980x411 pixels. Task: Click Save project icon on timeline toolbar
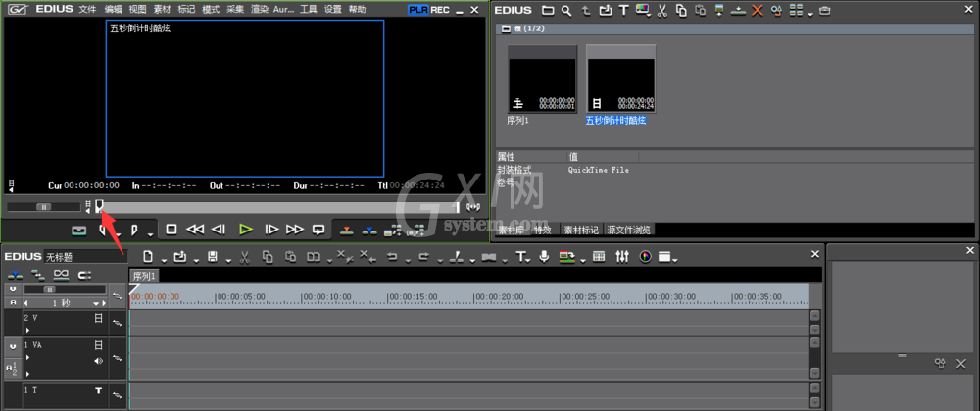212,256
